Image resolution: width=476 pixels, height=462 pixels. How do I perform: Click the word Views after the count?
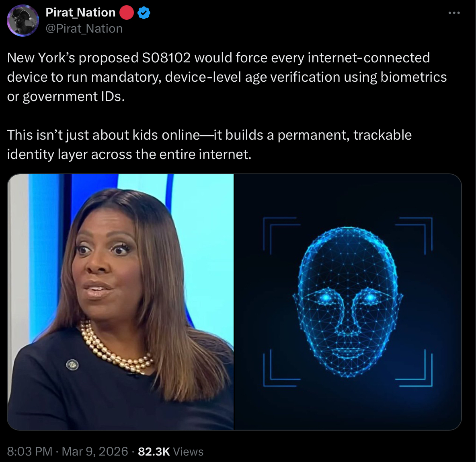pos(188,452)
